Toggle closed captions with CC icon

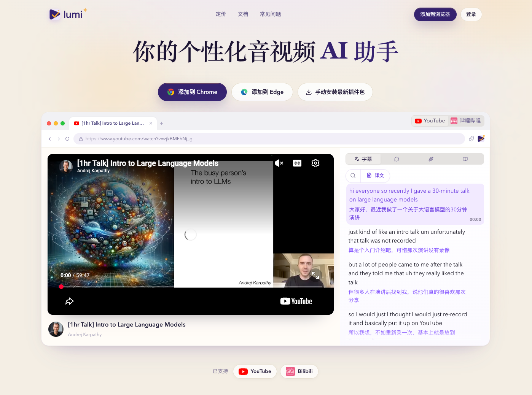tap(297, 163)
